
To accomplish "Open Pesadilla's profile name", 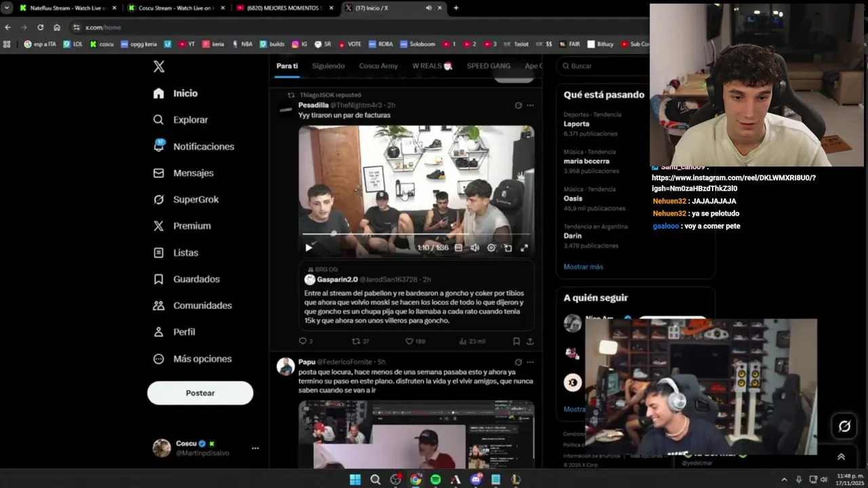I will coord(313,105).
